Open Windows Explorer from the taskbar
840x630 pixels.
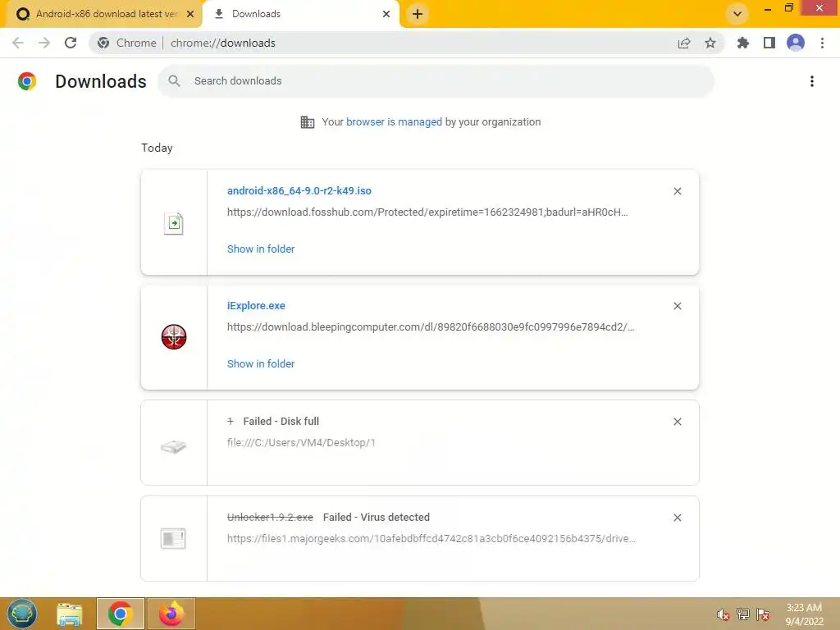click(70, 614)
